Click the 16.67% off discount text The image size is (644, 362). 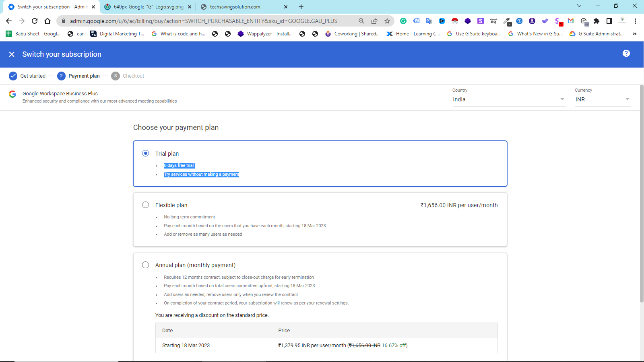[394, 346]
